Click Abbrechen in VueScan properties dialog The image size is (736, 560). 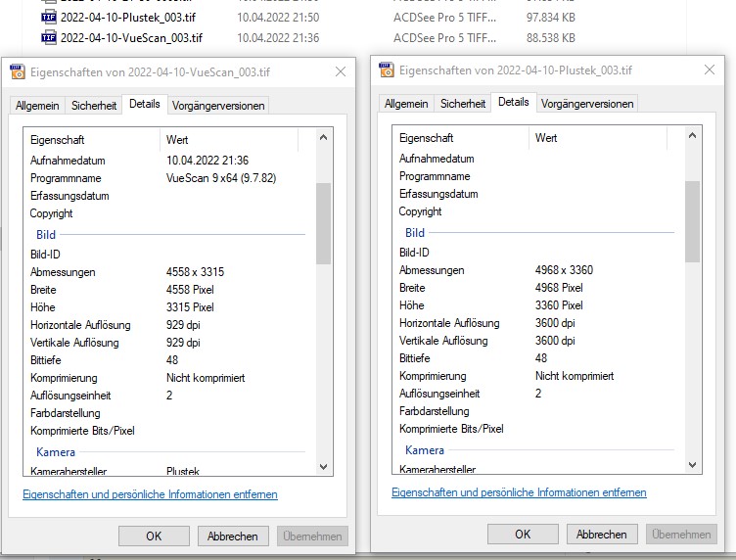pyautogui.click(x=233, y=537)
